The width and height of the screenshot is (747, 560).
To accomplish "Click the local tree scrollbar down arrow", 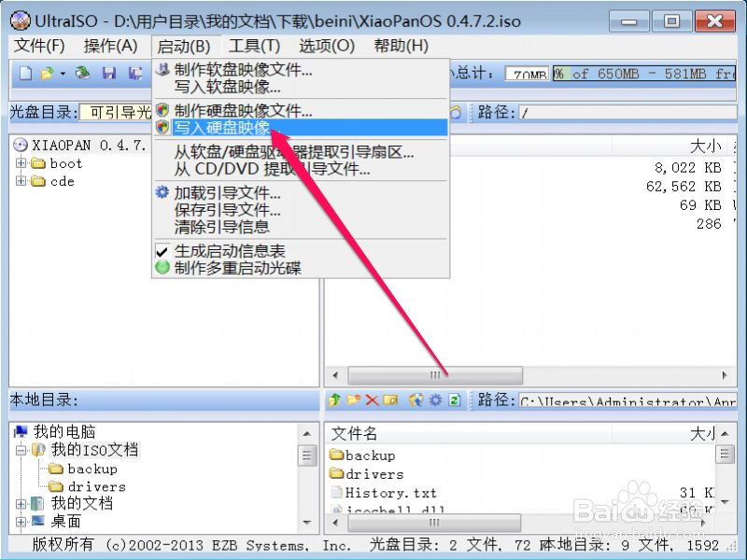I will click(x=307, y=523).
